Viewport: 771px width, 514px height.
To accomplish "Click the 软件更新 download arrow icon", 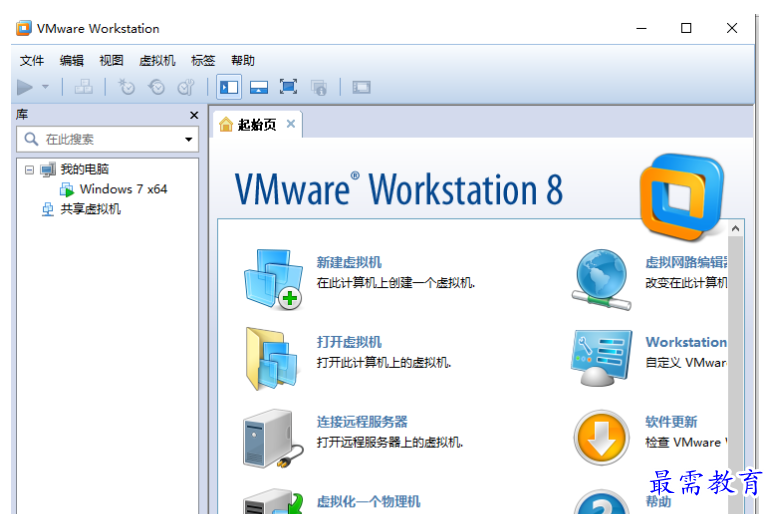I will point(601,438).
